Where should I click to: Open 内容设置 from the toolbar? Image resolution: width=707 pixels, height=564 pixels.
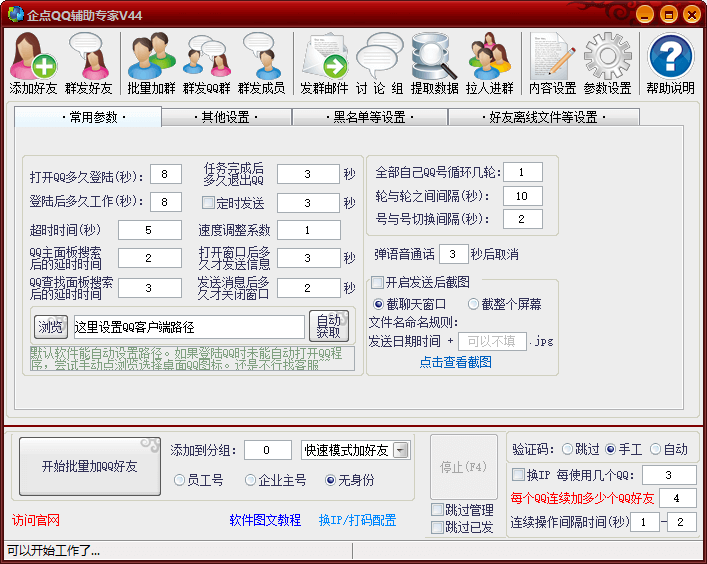coord(553,63)
